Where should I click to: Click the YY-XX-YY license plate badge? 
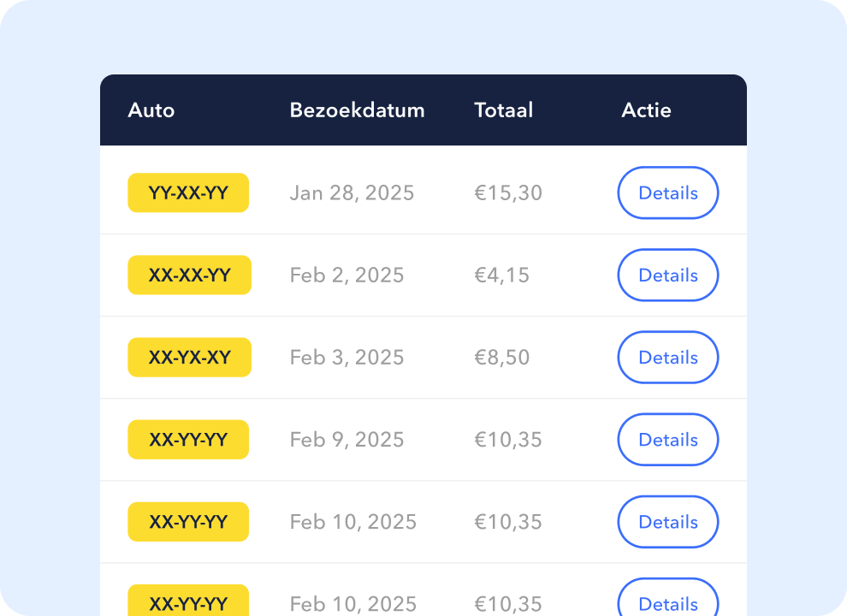188,192
